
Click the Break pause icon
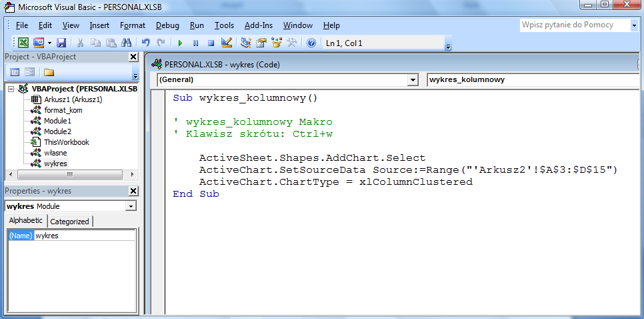coord(195,43)
